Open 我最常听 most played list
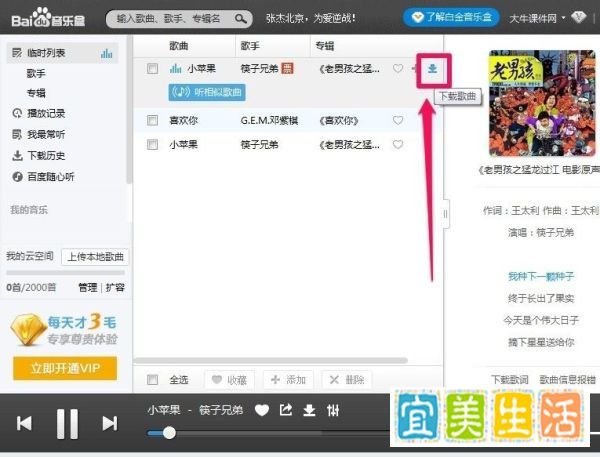 tap(39, 134)
